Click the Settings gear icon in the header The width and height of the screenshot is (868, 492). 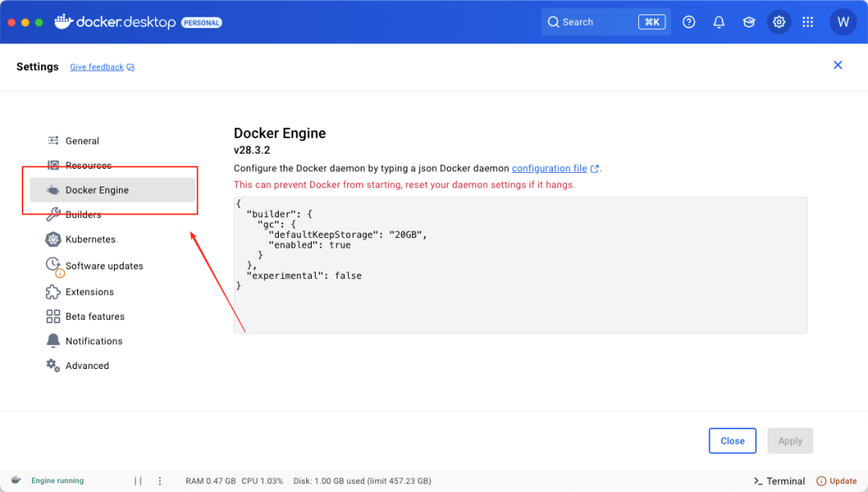point(779,23)
